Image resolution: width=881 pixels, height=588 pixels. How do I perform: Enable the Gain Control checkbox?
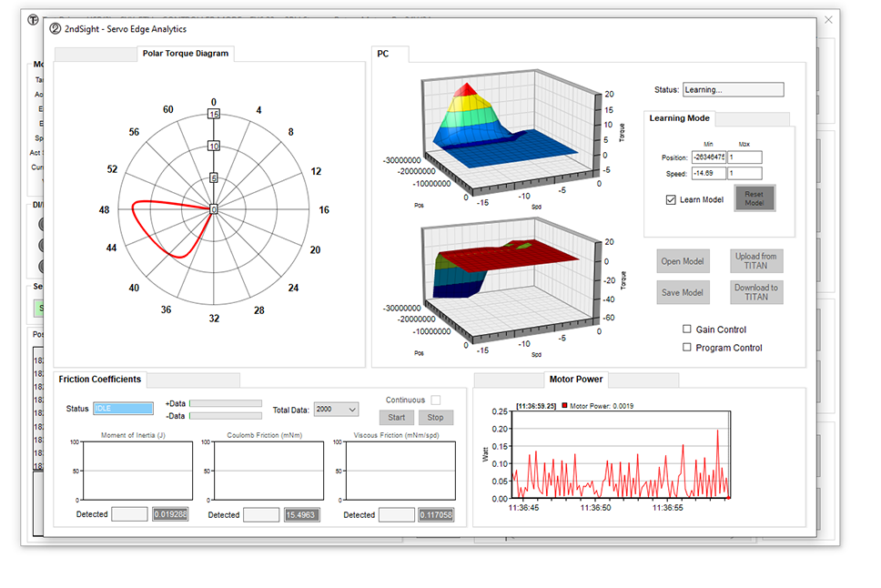tap(687, 329)
